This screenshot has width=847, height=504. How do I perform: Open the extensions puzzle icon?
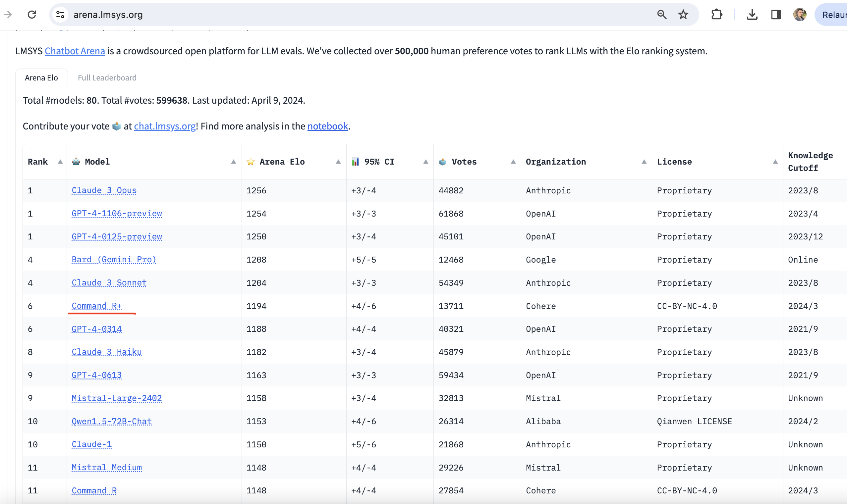point(716,15)
